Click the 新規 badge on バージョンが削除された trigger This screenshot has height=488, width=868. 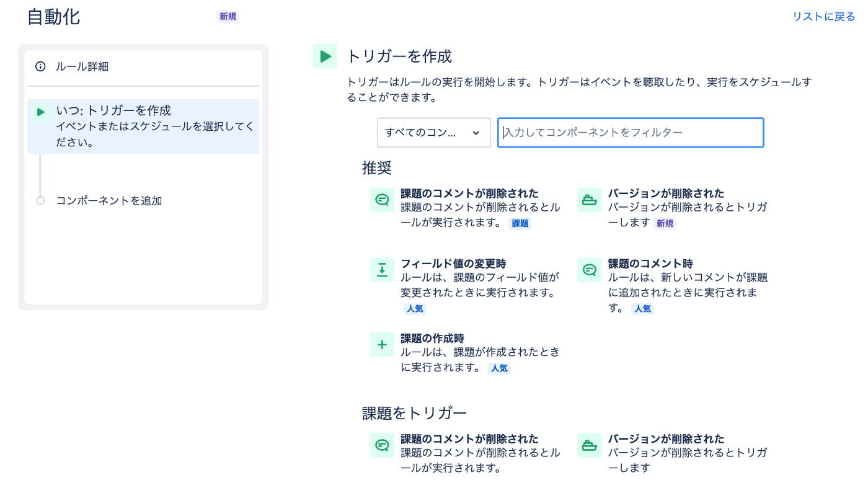point(665,223)
